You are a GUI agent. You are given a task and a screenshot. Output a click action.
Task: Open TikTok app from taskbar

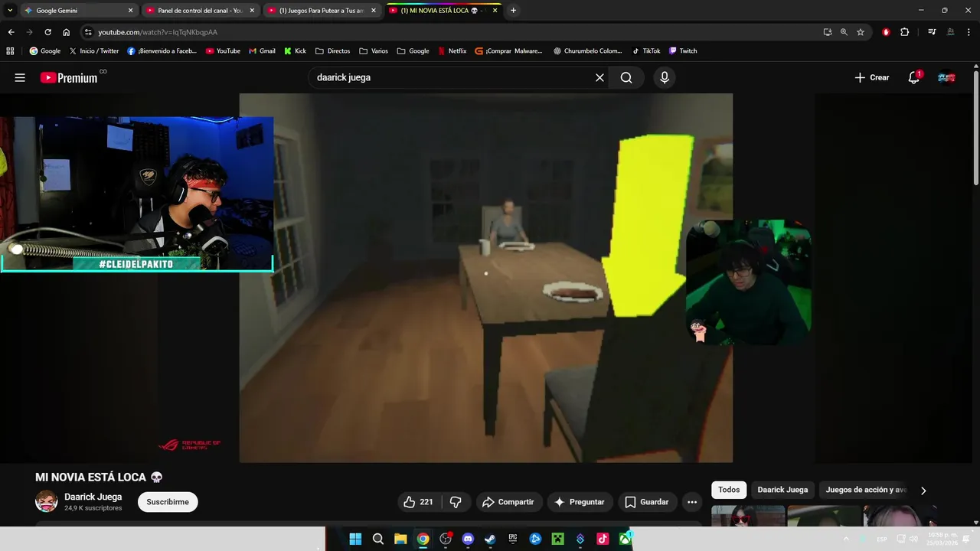(x=603, y=539)
